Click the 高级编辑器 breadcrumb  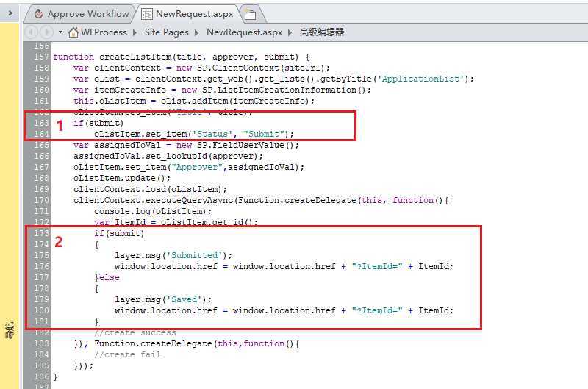point(322,32)
